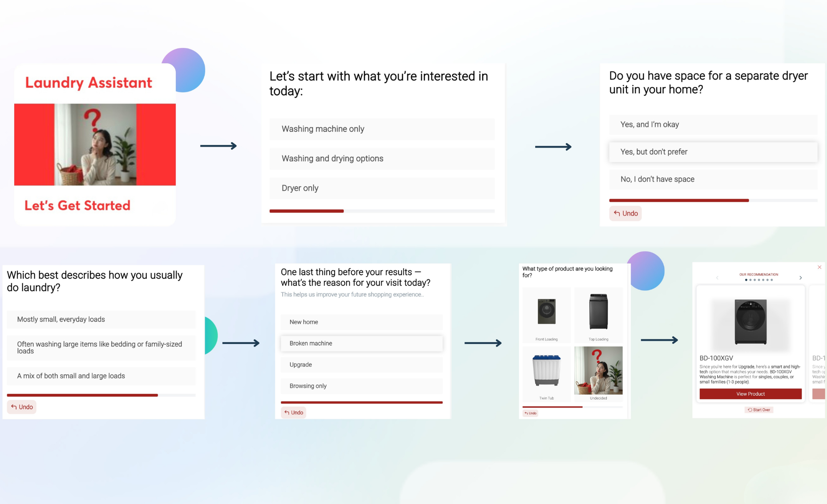
Task: Click first carousel pagination dot
Action: [x=746, y=280]
